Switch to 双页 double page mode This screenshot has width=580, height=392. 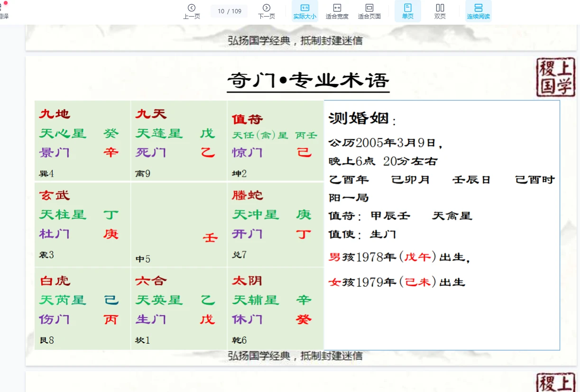coord(440,11)
